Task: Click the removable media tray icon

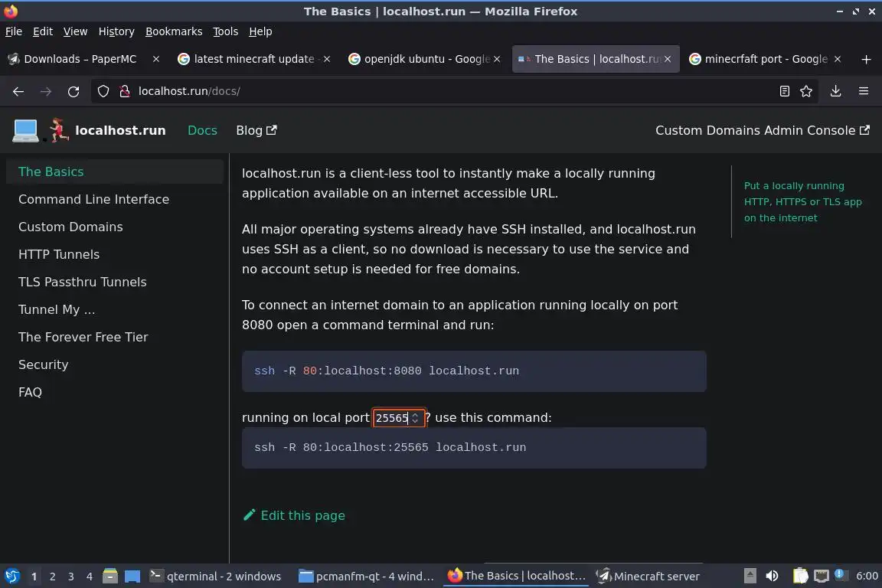Action: (750, 576)
